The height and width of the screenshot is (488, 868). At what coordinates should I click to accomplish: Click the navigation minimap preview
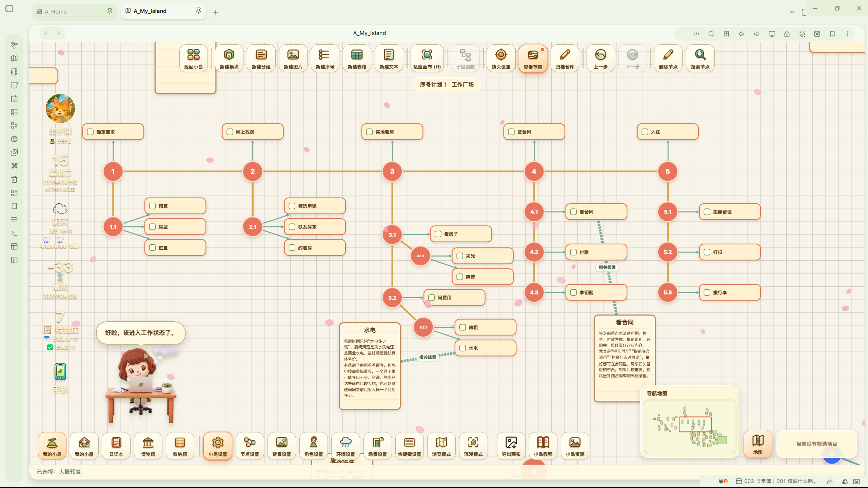point(690,427)
